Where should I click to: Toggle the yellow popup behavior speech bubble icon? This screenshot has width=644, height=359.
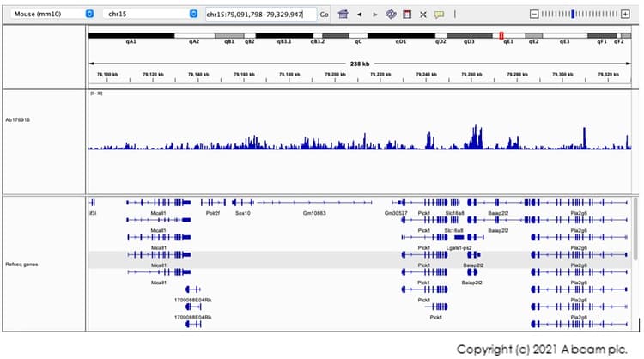pyautogui.click(x=439, y=15)
